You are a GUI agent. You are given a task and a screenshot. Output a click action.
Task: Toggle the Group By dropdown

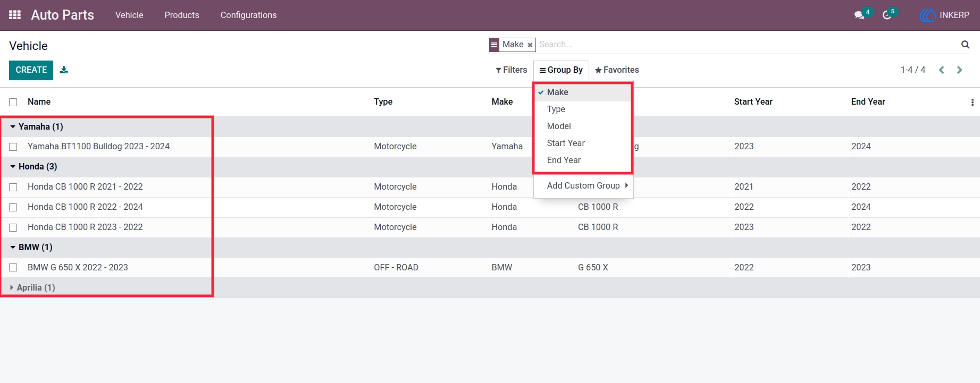(x=561, y=70)
